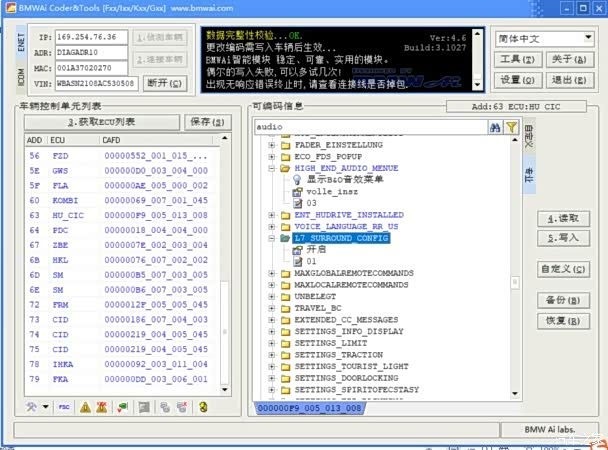Click the yellow filter funnel icon
This screenshot has width=608, height=450.
coord(510,127)
